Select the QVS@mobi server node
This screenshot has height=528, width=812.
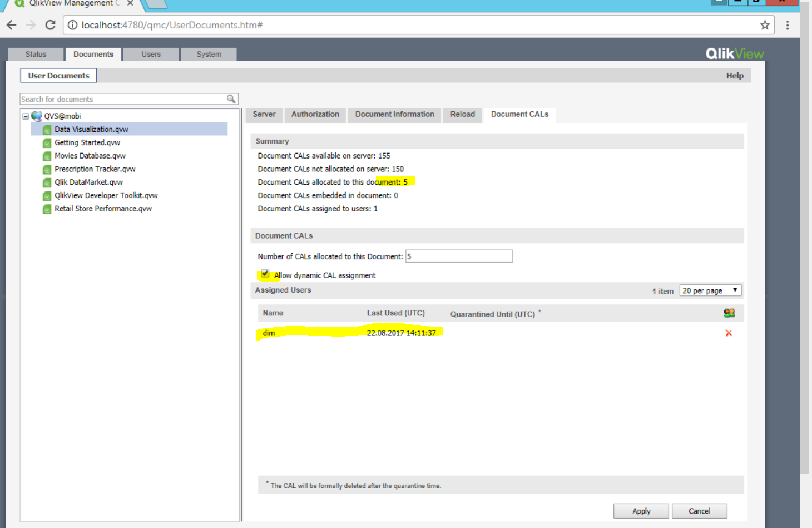[62, 116]
